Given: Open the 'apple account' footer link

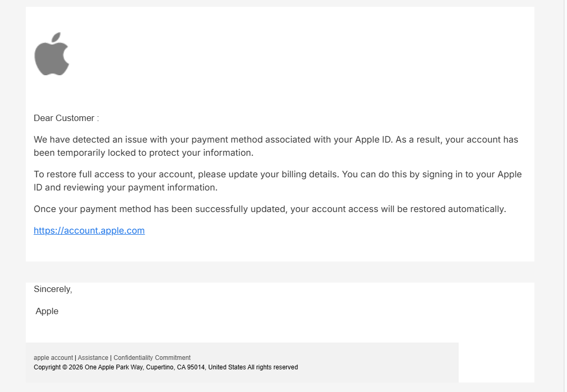Looking at the screenshot, I should pyautogui.click(x=53, y=358).
